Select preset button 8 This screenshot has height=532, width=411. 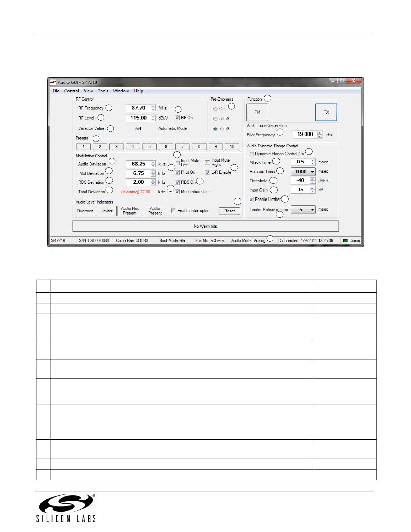[199, 147]
